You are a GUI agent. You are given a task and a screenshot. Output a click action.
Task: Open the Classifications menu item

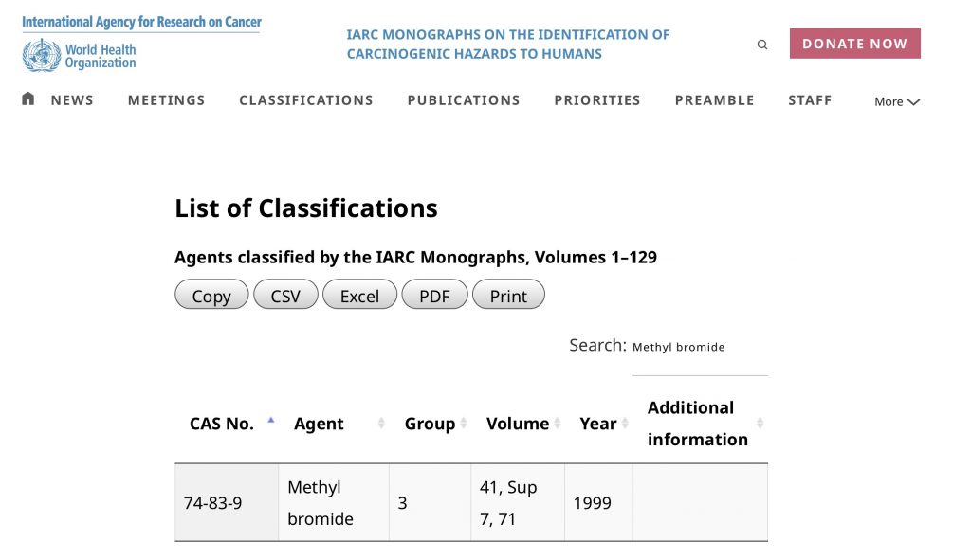pyautogui.click(x=306, y=100)
